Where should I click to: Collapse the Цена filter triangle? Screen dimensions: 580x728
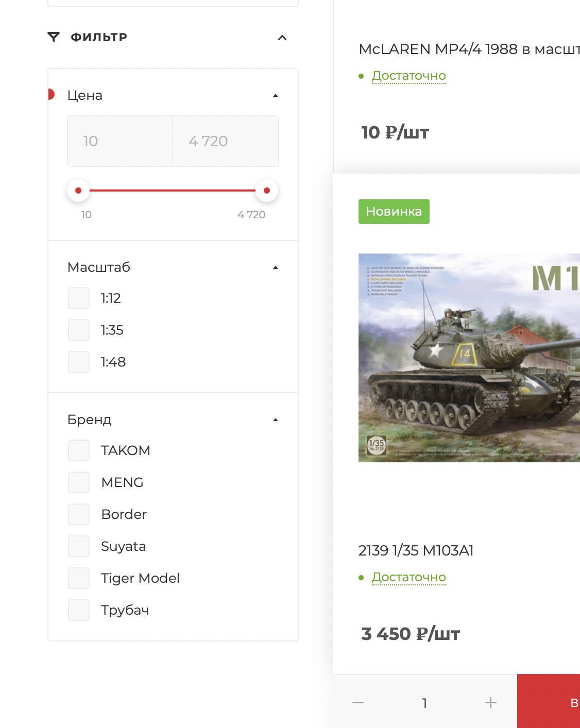(x=276, y=95)
